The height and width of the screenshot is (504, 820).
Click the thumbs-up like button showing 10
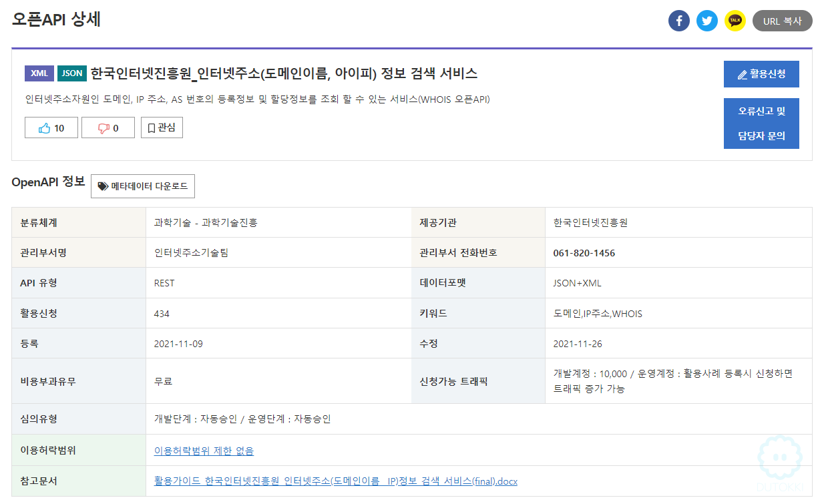click(51, 128)
